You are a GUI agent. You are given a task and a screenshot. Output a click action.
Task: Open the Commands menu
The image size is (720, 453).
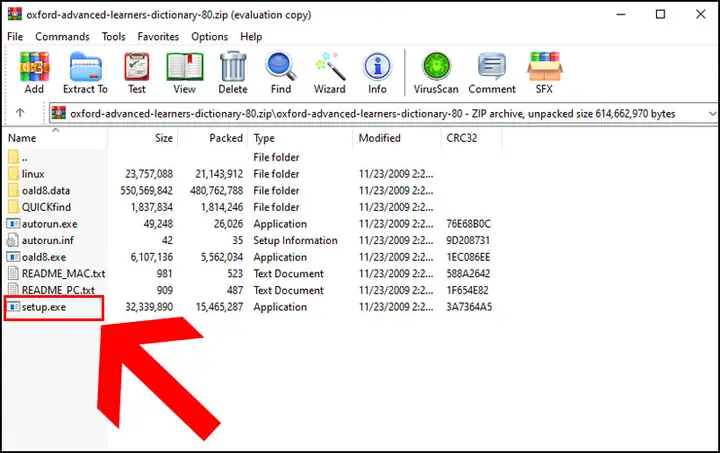(62, 37)
